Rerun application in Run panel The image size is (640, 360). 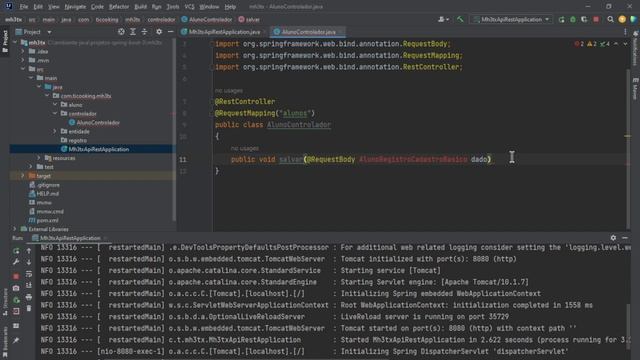[x=16, y=251]
